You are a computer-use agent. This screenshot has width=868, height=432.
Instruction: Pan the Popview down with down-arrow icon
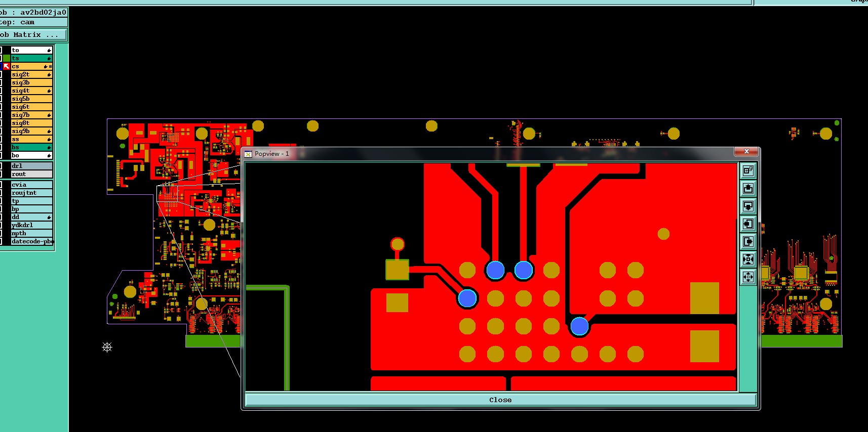[748, 206]
